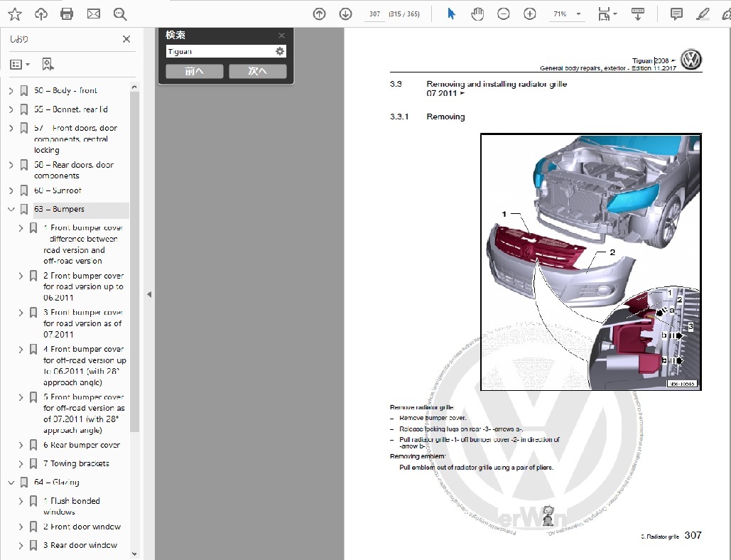Viewport: 731px width, 560px height.
Task: Click the 前へ previous search result button
Action: (194, 71)
